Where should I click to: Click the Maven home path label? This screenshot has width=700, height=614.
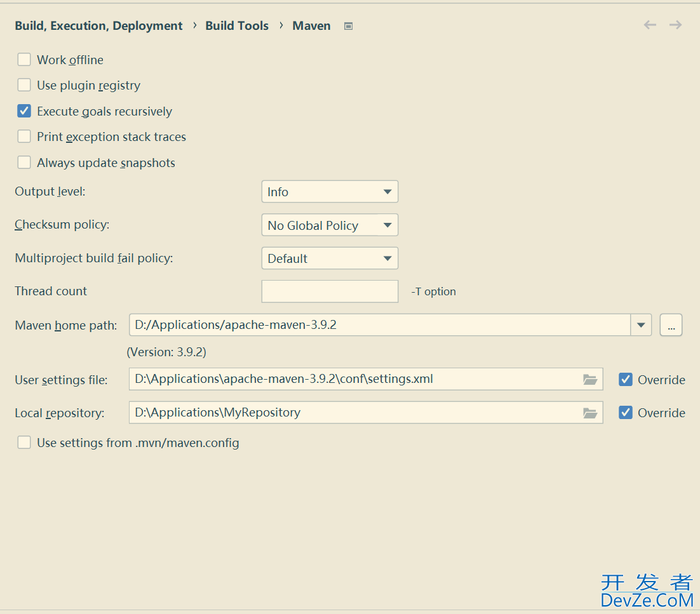[x=66, y=325]
